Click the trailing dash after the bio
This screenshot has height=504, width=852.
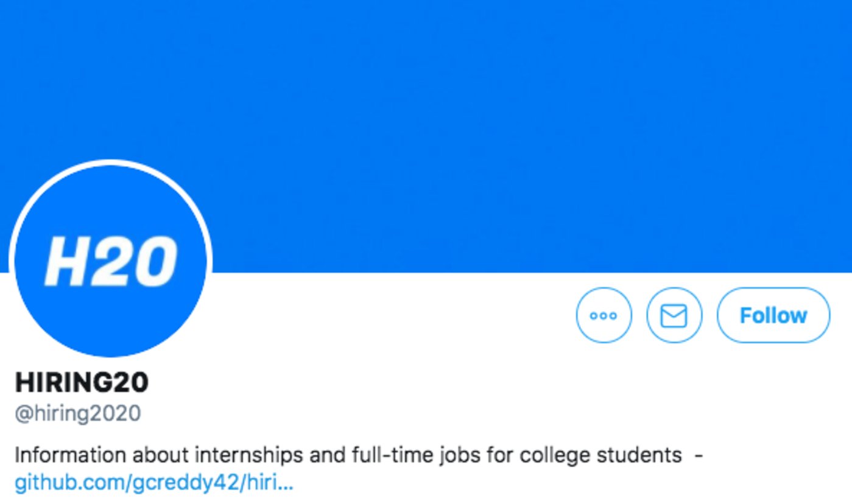click(x=699, y=455)
